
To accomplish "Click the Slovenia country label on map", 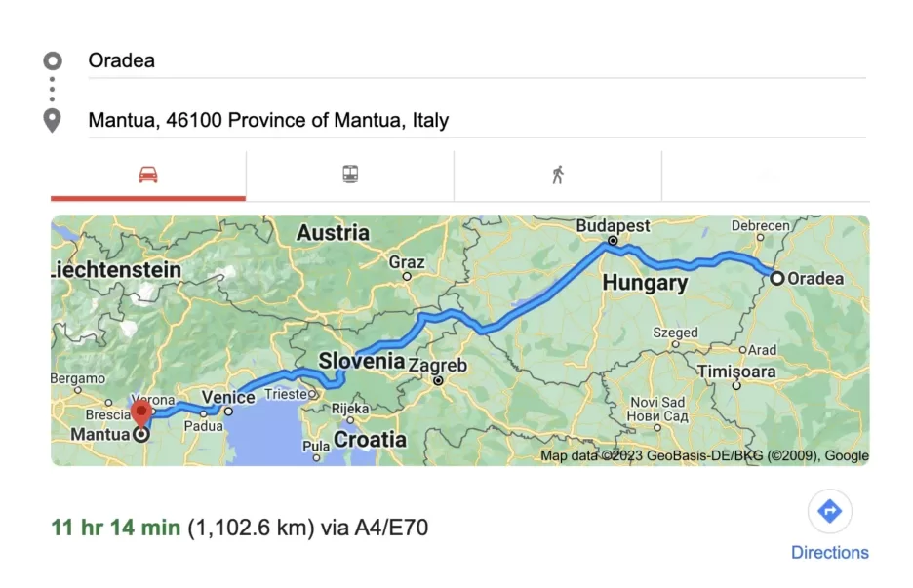I will coord(361,361).
